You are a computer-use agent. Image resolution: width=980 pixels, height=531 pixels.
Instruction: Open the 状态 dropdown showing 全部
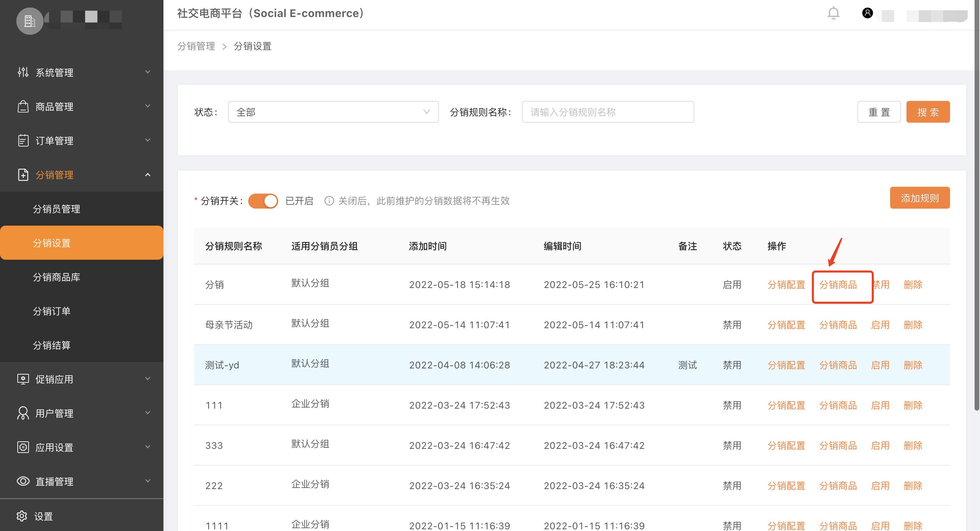(x=333, y=112)
